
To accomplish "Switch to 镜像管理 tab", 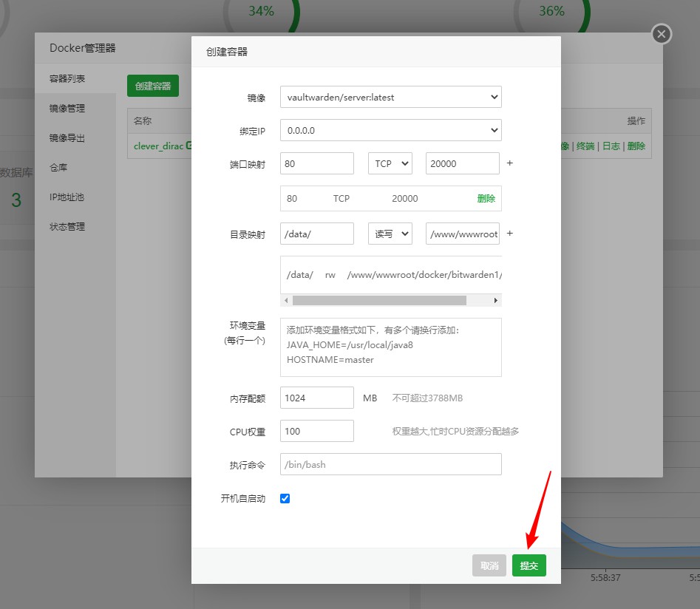I will click(x=67, y=109).
